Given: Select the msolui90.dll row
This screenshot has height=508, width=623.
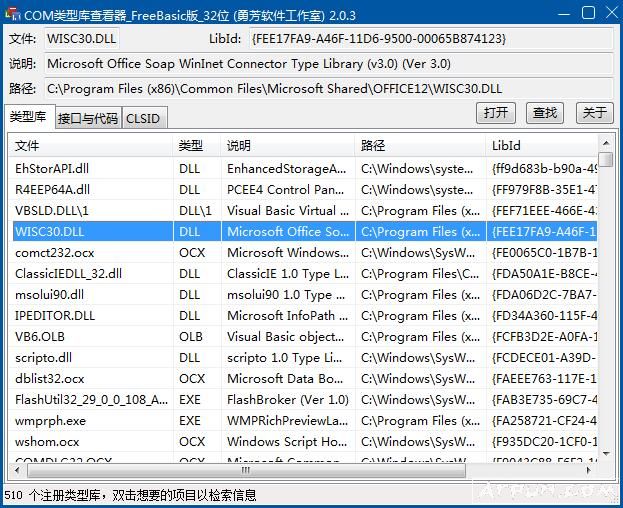Looking at the screenshot, I should [303, 295].
